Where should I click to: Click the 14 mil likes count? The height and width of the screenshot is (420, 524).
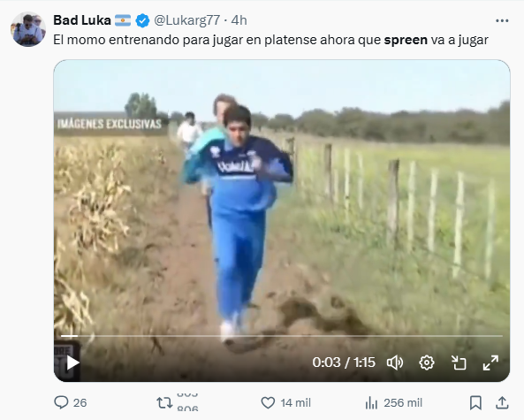point(295,403)
